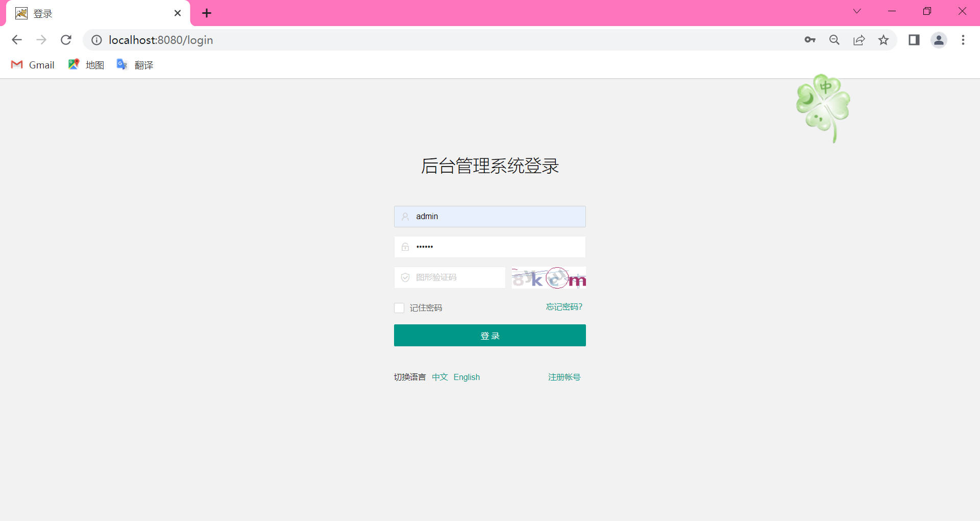980x521 pixels.
Task: Restore down the browser window
Action: [927, 11]
